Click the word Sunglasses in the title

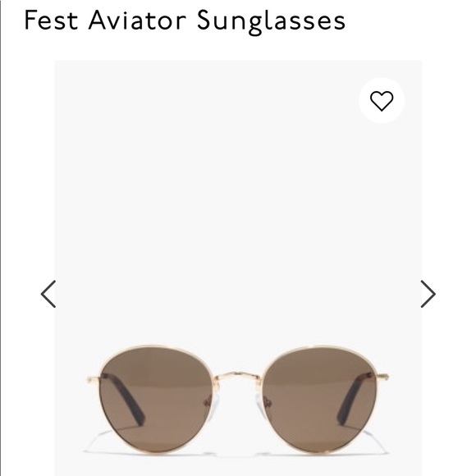pyautogui.click(x=271, y=21)
